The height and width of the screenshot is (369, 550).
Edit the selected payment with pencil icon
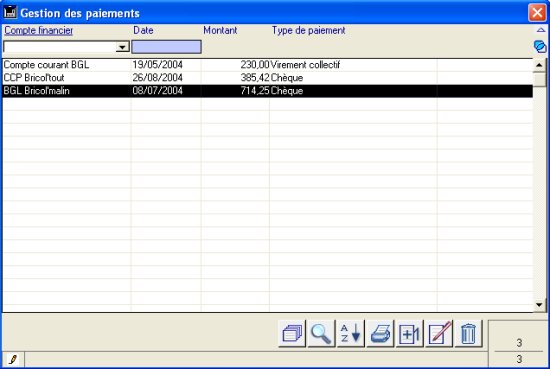[x=439, y=334]
